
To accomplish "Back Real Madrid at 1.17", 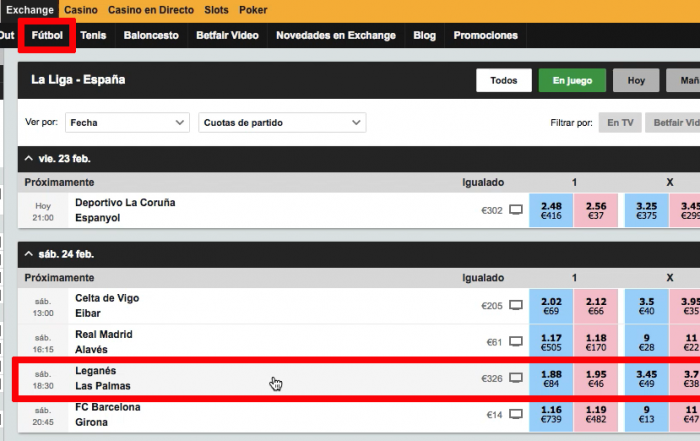I will point(551,342).
